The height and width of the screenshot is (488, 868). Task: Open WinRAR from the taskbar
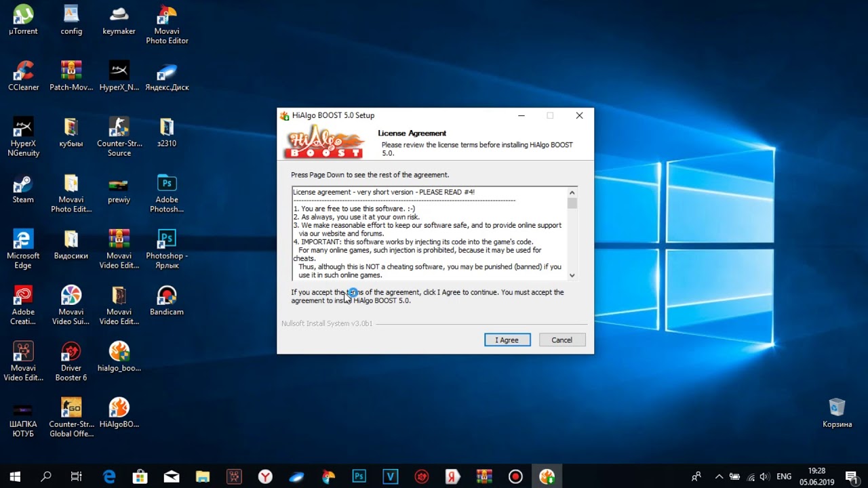[484, 476]
